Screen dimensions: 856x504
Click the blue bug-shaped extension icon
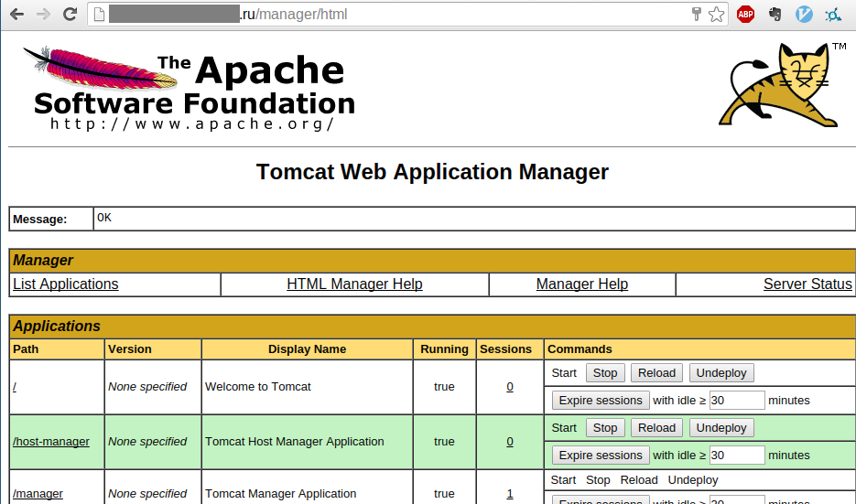point(833,15)
